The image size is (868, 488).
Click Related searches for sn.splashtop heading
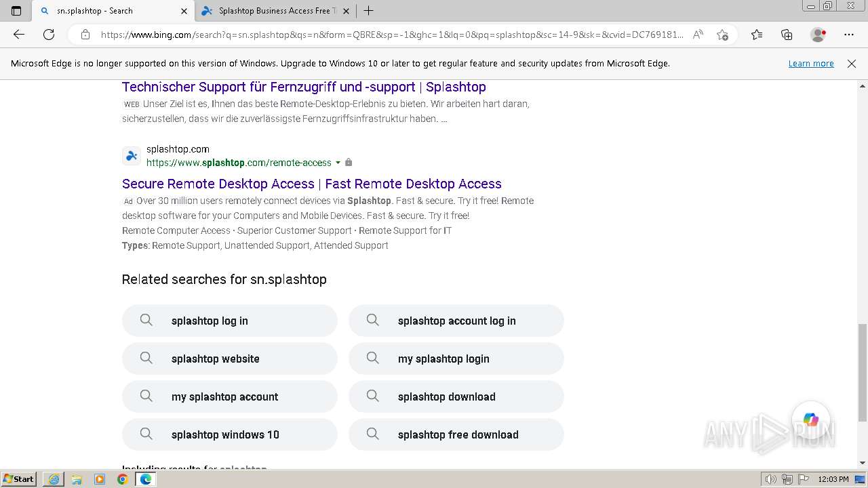pos(224,279)
